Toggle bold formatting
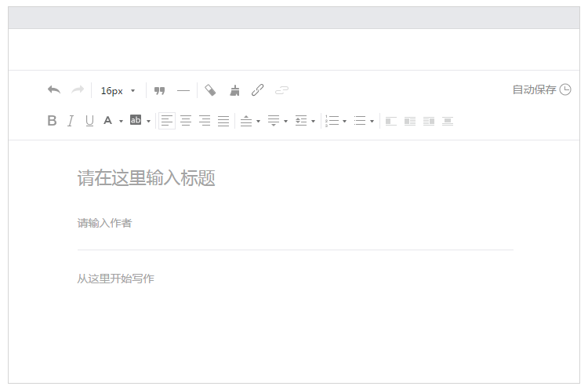 [52, 121]
